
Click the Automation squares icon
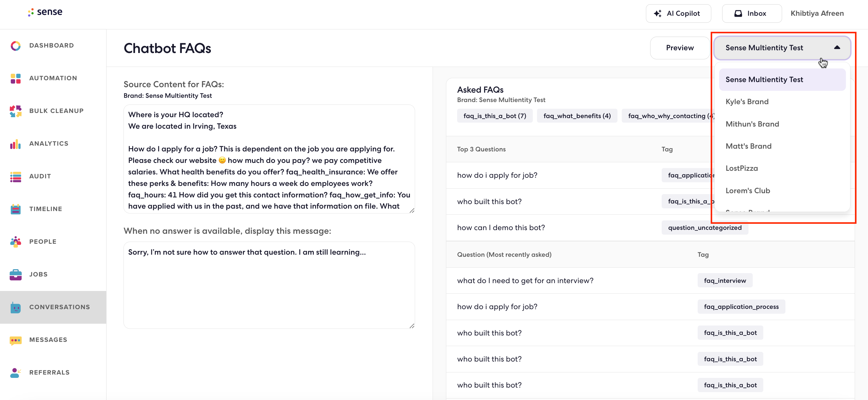click(x=15, y=78)
